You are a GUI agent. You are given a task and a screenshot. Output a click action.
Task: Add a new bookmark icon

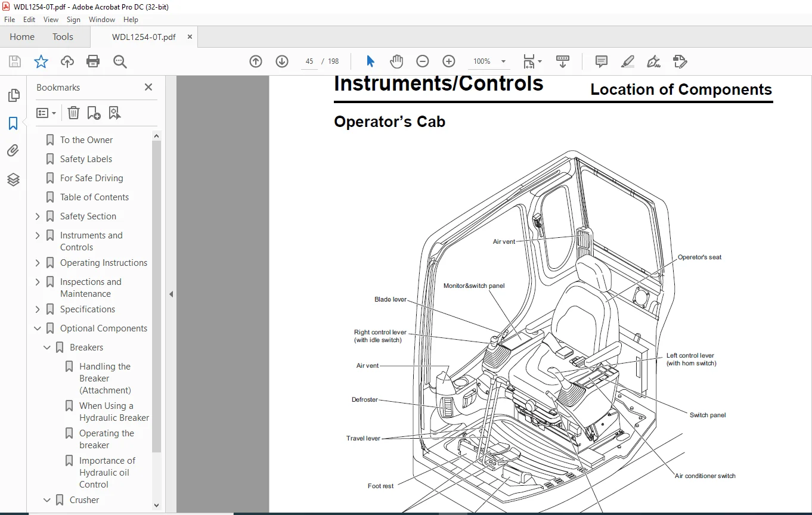point(94,113)
